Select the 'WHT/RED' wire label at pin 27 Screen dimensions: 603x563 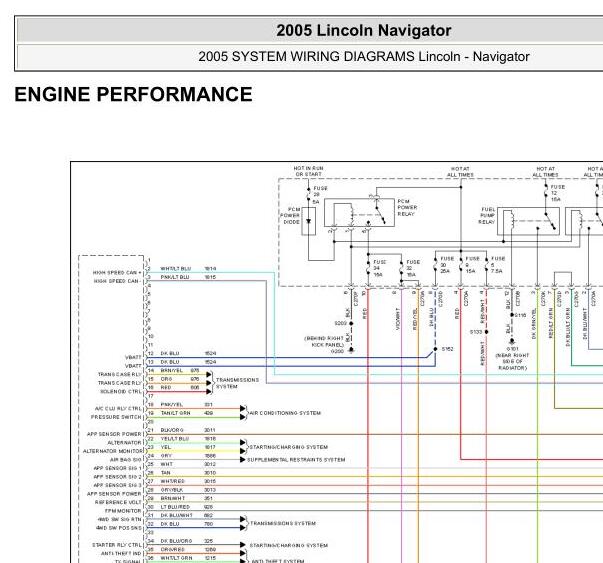click(172, 481)
